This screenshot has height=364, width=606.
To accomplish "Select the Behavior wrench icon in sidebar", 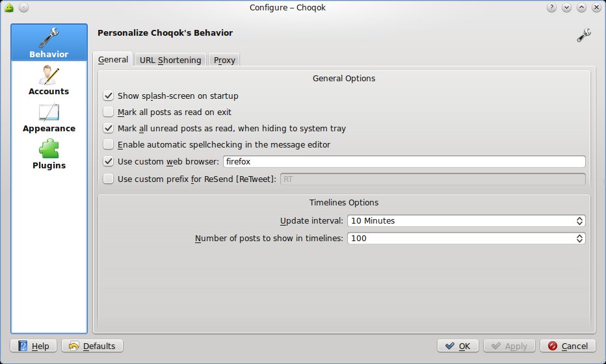I will click(x=49, y=37).
